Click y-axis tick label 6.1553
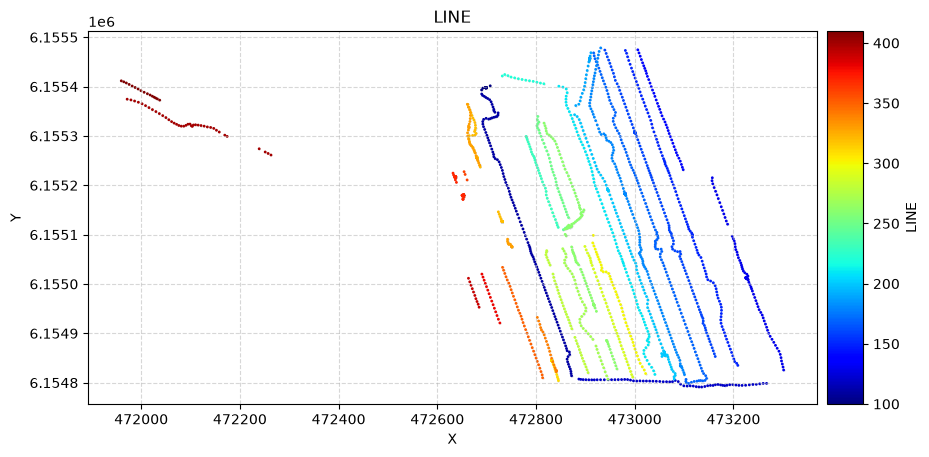This screenshot has height=457, width=929. (53, 136)
